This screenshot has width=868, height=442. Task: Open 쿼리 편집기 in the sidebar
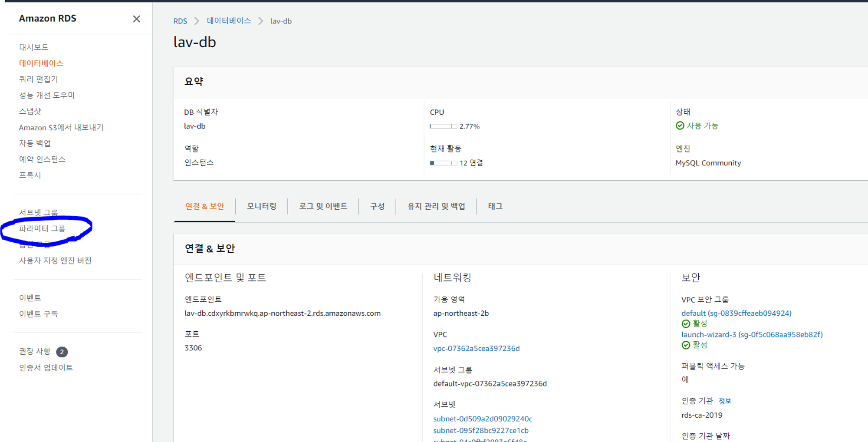[39, 79]
